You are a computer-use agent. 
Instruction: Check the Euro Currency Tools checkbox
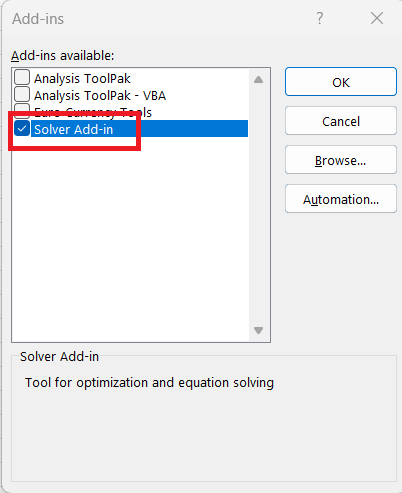click(x=22, y=109)
